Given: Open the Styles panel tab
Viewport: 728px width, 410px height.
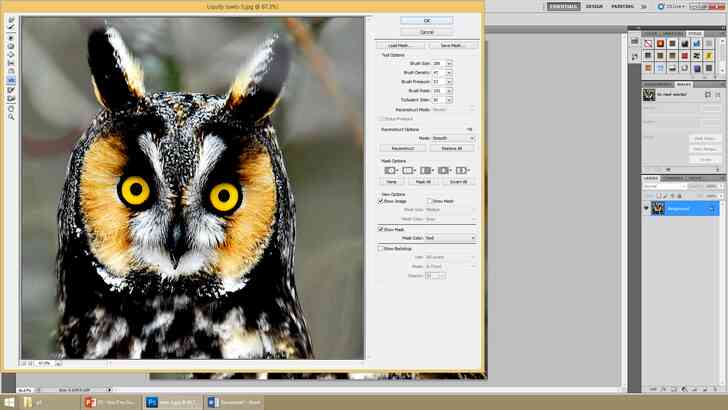Looking at the screenshot, I should pos(695,33).
